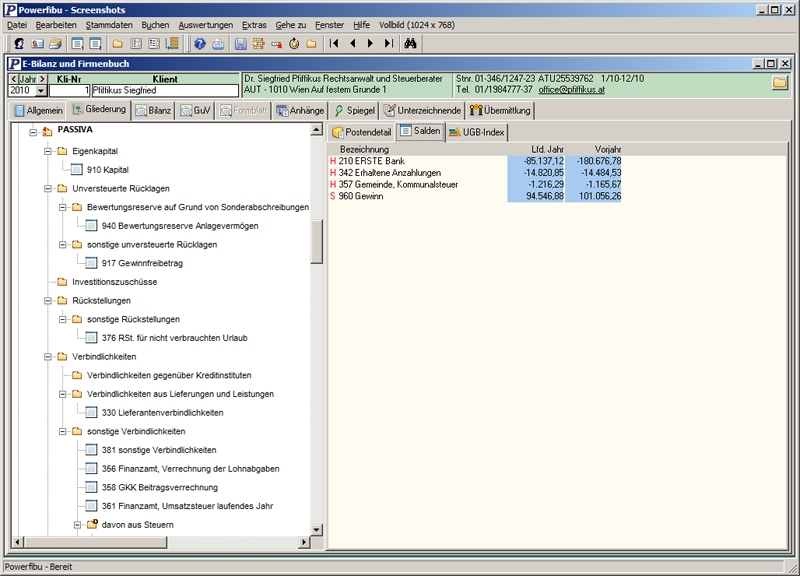This screenshot has height=576, width=800.
Task: Click the floppy disk save icon
Action: coord(240,44)
